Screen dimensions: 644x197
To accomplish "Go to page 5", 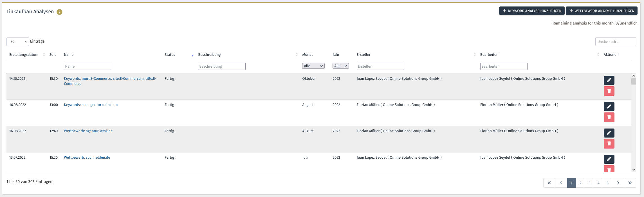I will pos(607,183).
